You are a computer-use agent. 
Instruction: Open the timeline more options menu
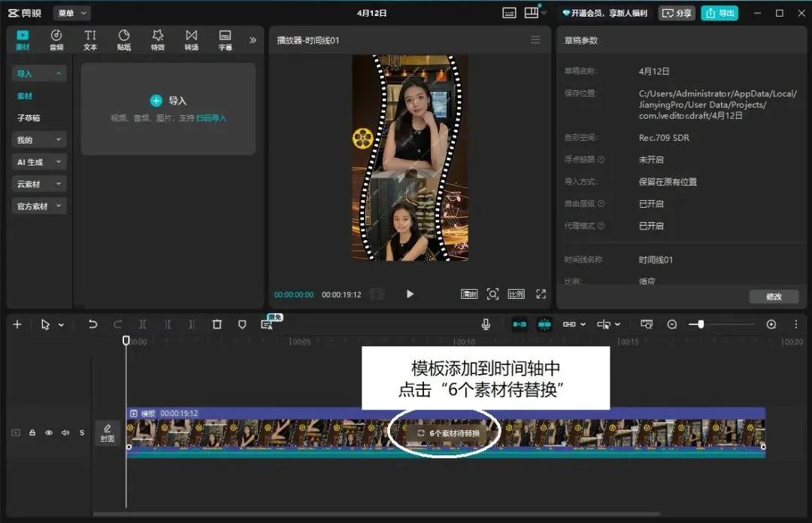click(x=796, y=324)
